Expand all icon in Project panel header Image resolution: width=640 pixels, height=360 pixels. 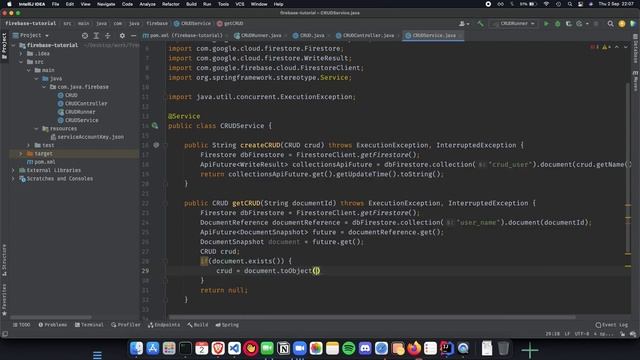(x=96, y=36)
